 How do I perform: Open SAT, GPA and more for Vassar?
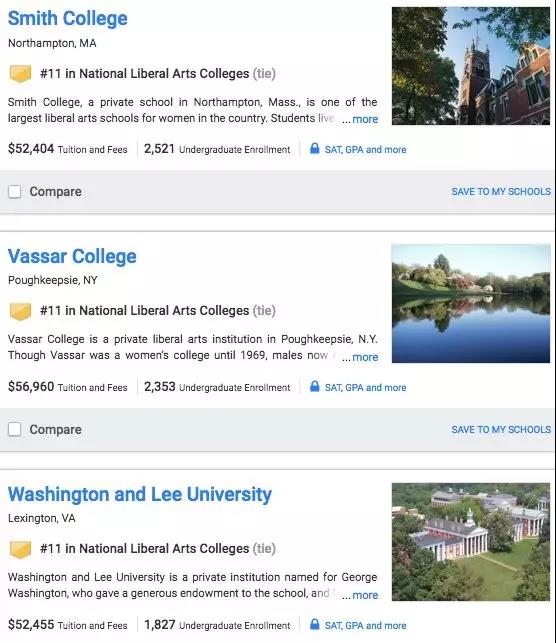365,388
